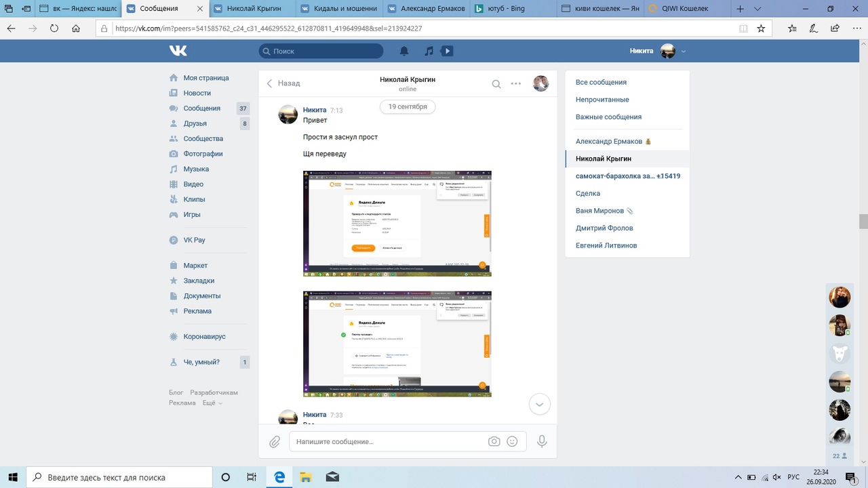Expand the Ещё footer menu
The image size is (868, 488).
click(x=212, y=403)
